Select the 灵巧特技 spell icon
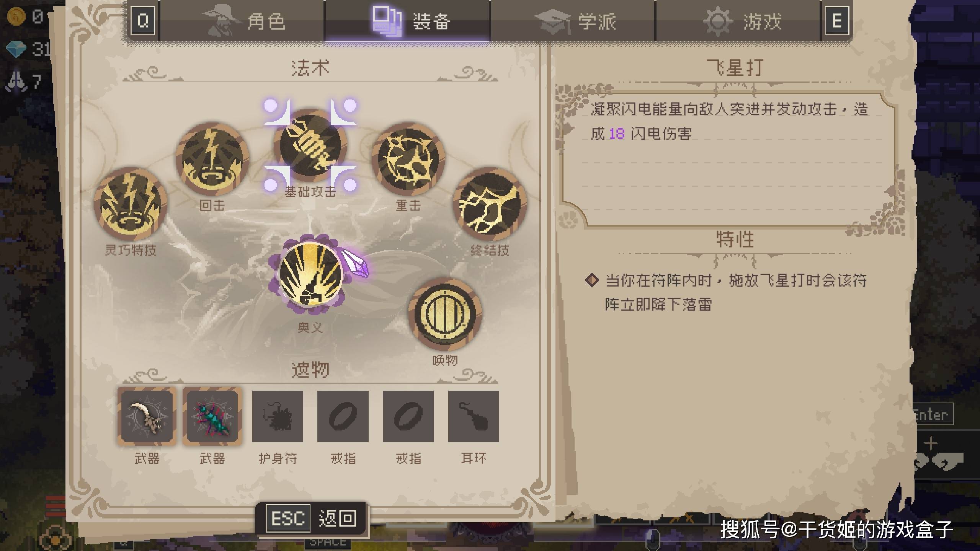The width and height of the screenshot is (980, 551). click(x=131, y=204)
